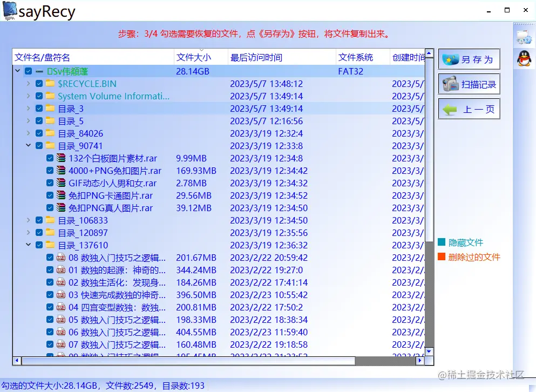
Task: Click the MP4 icon of 04 四宫变型数独
Action: pos(61,307)
